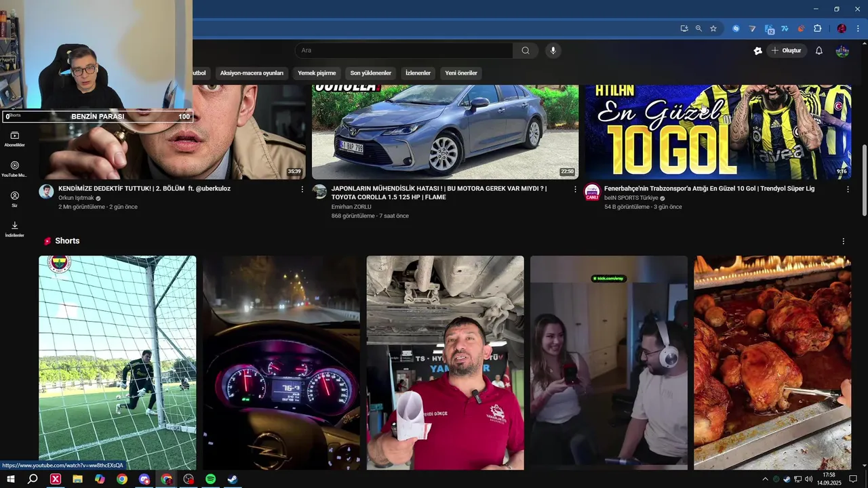Click Orkun Işıtmak channel avatar
Viewport: 868px width, 488px height.
[46, 191]
